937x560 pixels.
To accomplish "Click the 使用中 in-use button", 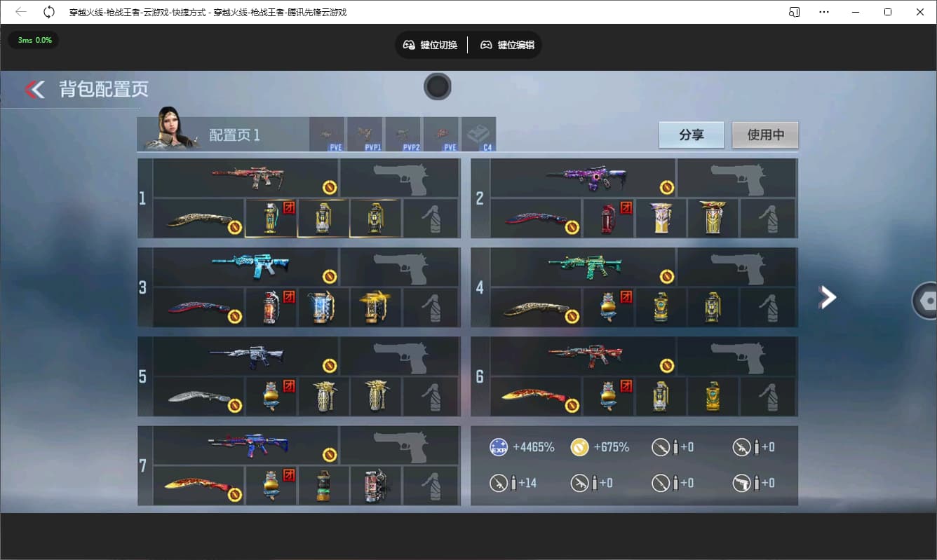I will pyautogui.click(x=765, y=135).
